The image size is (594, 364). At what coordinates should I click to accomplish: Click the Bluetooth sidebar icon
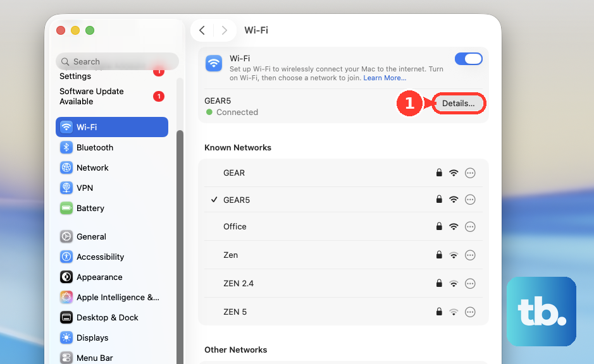pyautogui.click(x=66, y=148)
